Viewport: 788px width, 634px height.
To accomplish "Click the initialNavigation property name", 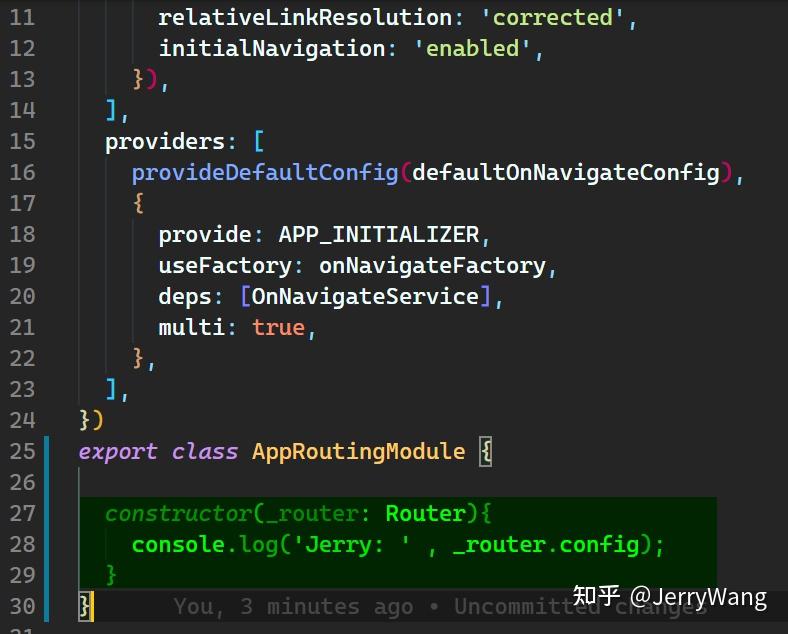I will click(272, 49).
